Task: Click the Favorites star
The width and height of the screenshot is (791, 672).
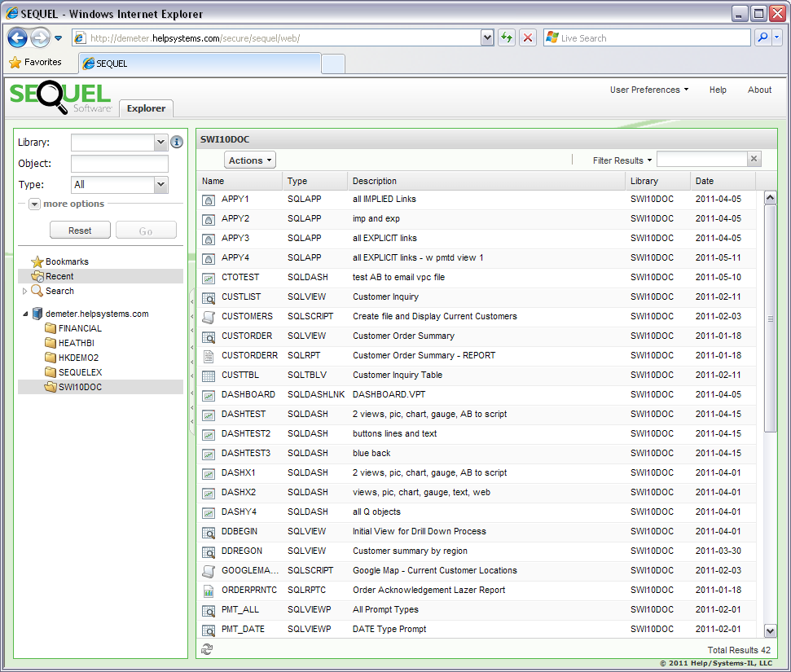Action: pos(15,62)
